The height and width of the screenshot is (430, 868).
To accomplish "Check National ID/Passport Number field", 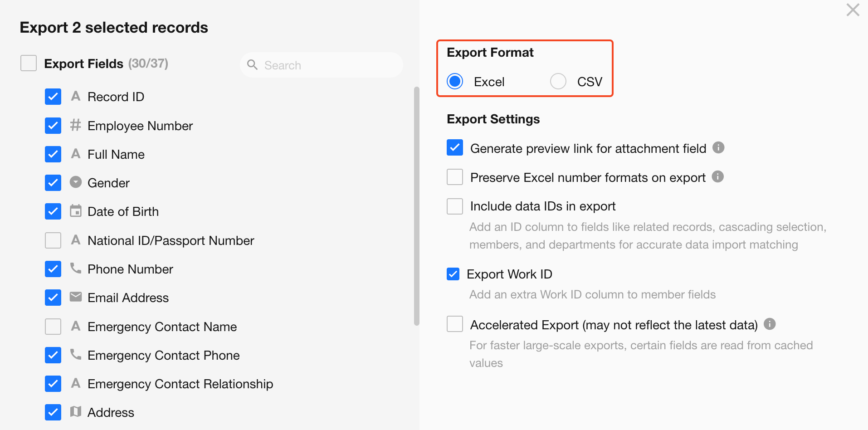I will point(53,240).
